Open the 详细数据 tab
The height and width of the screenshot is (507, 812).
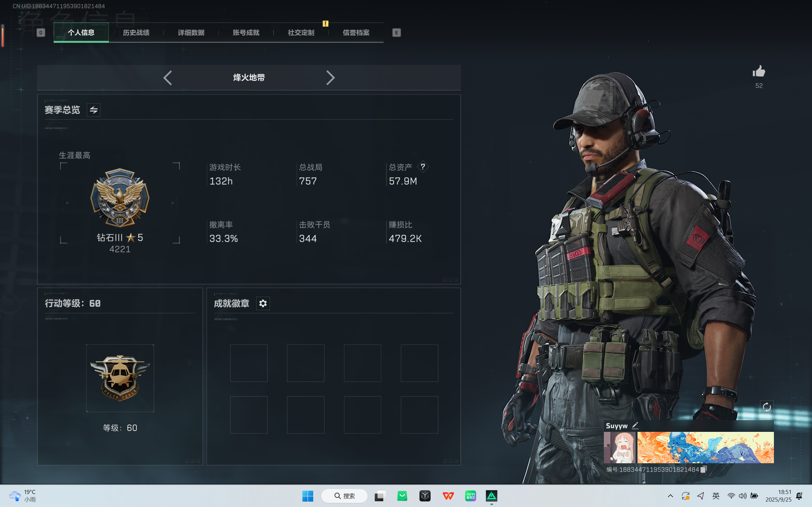click(x=191, y=33)
